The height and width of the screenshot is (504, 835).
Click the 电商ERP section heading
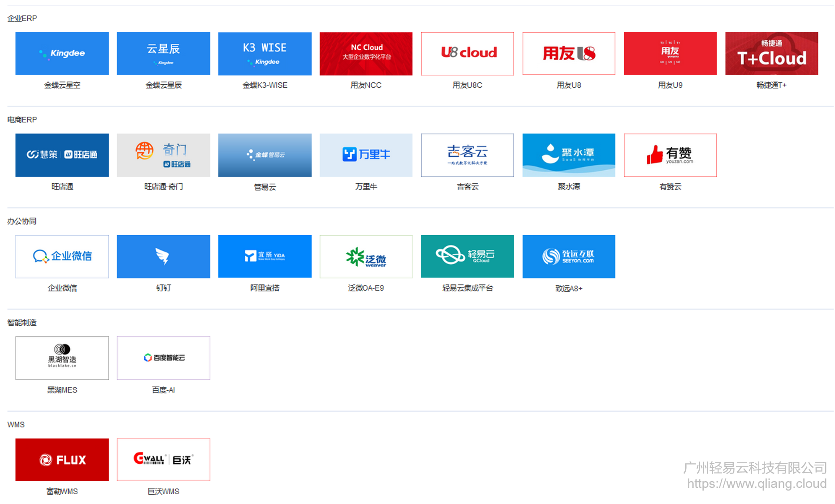point(22,120)
